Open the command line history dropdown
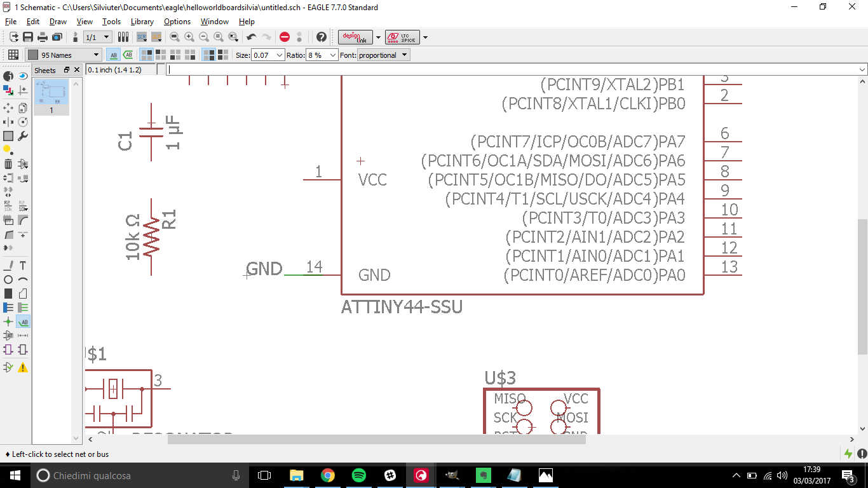This screenshot has width=868, height=488. click(862, 69)
